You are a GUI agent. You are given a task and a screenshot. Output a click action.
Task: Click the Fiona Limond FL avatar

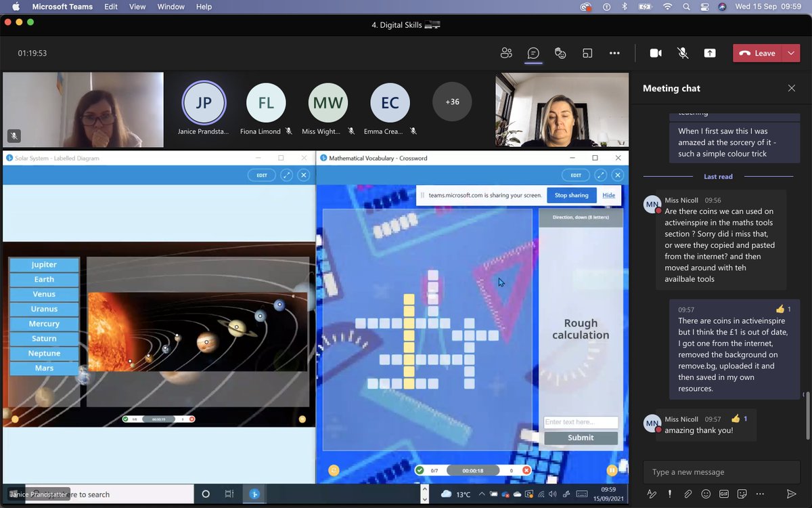point(266,103)
